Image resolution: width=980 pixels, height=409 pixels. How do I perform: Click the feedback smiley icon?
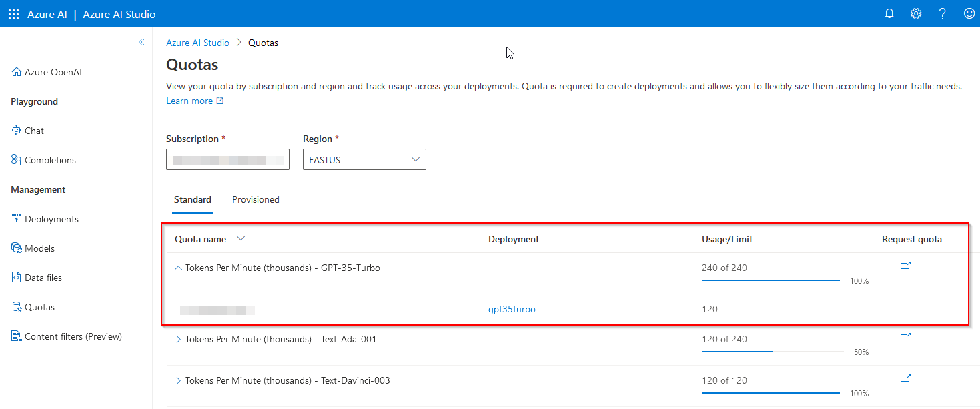click(x=969, y=13)
